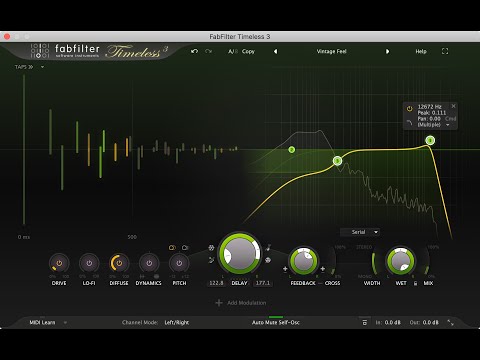Toggle the LO-FI effect power button
480x360 pixels.
tap(89, 263)
